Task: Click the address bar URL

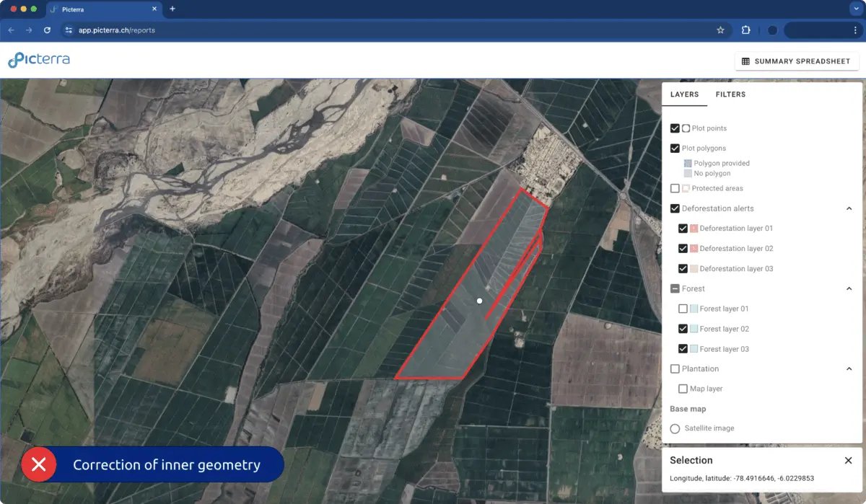Action: tap(117, 30)
